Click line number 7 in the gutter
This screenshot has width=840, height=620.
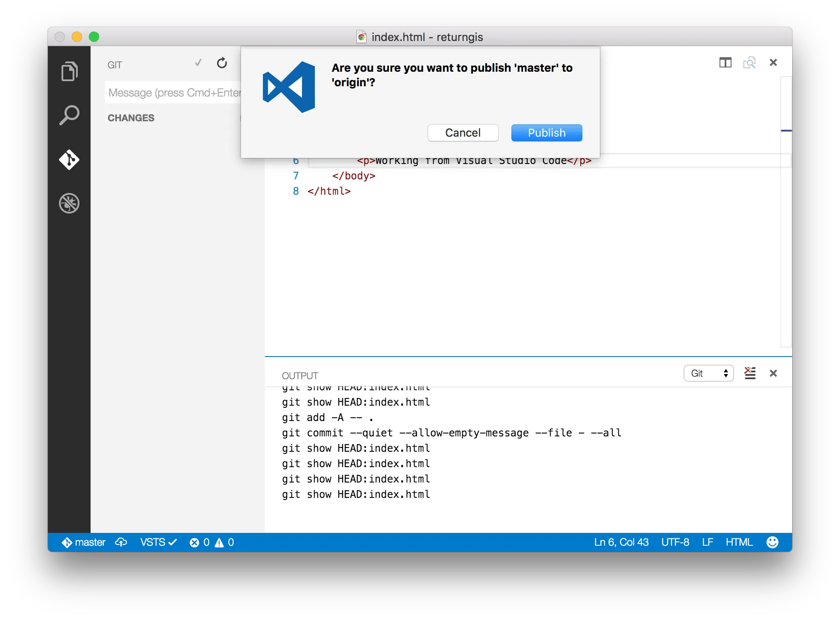click(296, 176)
